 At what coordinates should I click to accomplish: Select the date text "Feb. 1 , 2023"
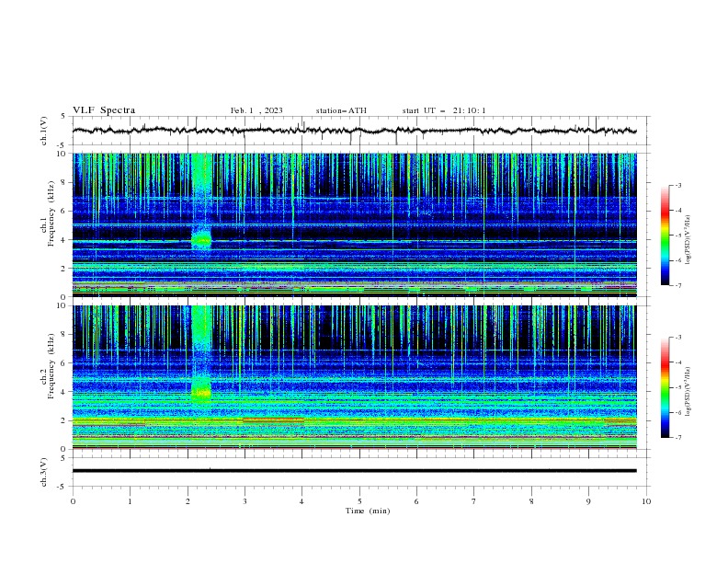point(256,110)
